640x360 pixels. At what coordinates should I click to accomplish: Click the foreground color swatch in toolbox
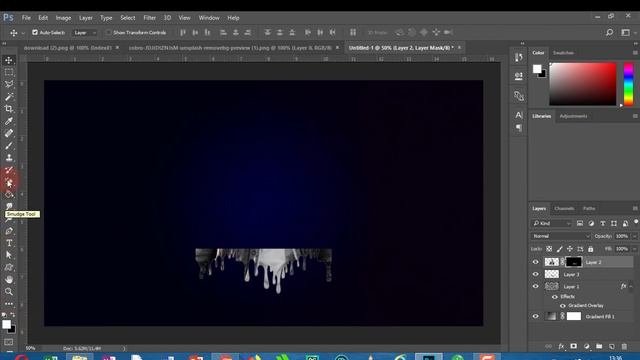pos(6,324)
